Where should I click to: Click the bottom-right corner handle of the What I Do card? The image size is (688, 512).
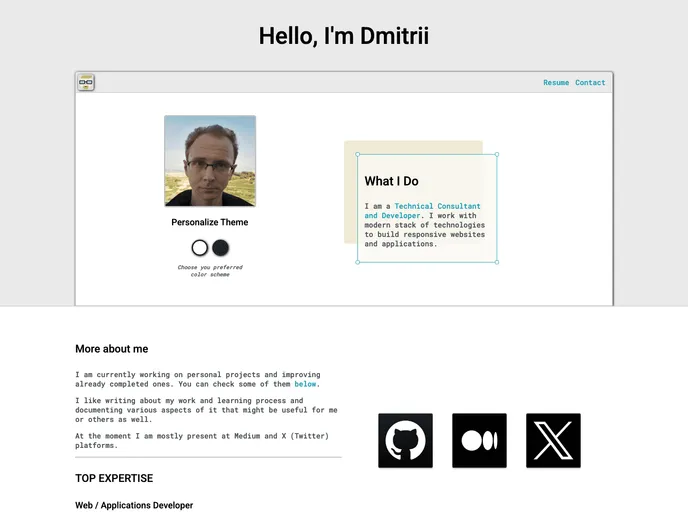(497, 262)
